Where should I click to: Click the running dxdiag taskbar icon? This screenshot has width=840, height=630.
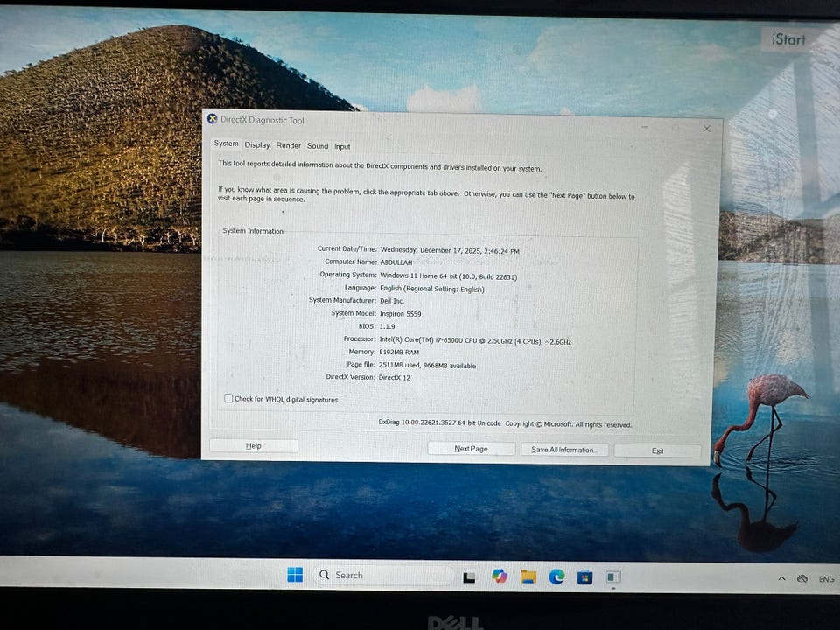pos(613,577)
